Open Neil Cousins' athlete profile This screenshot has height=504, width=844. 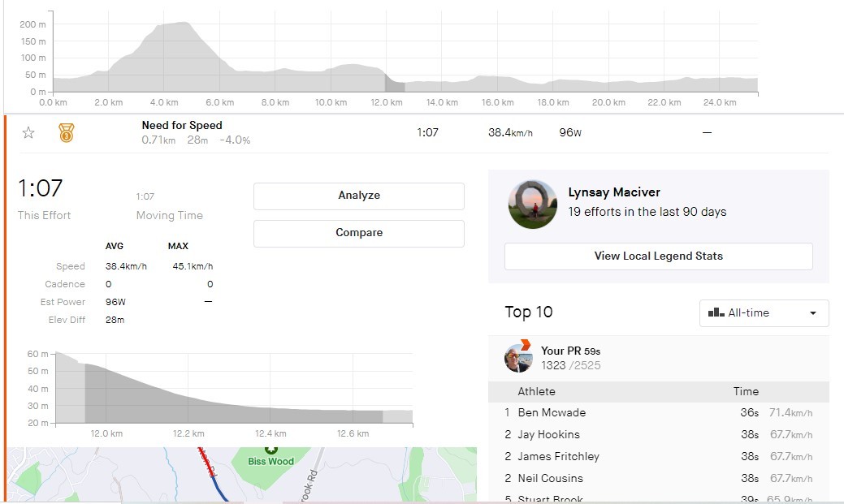pos(550,478)
